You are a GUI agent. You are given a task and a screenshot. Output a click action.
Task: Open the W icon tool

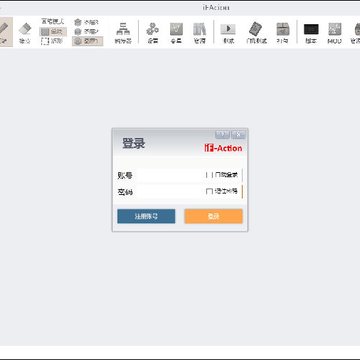[x=176, y=33]
